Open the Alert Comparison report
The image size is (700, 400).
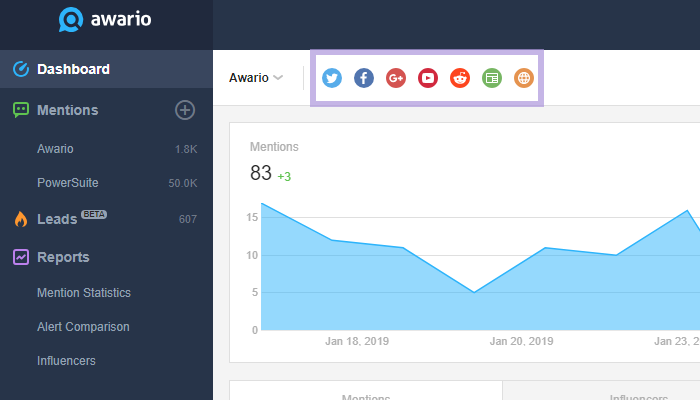click(x=83, y=327)
